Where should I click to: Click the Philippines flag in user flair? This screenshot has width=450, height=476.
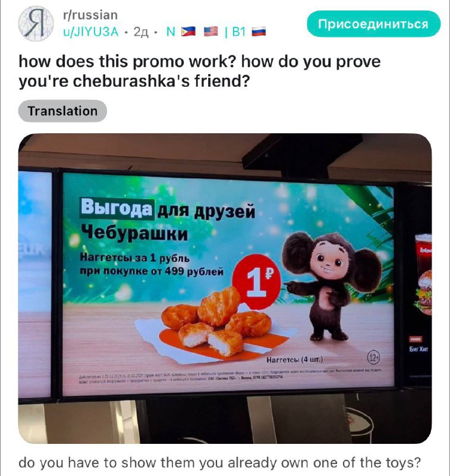click(188, 32)
